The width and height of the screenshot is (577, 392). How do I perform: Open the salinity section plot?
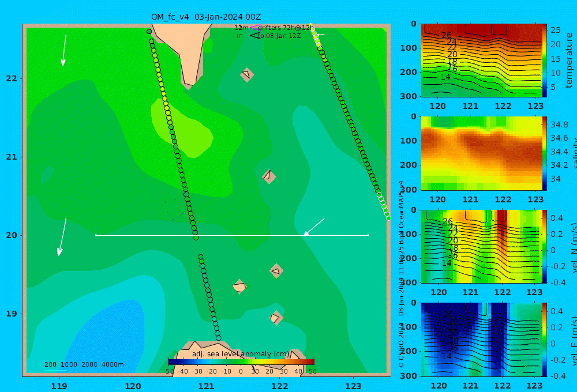(x=481, y=153)
